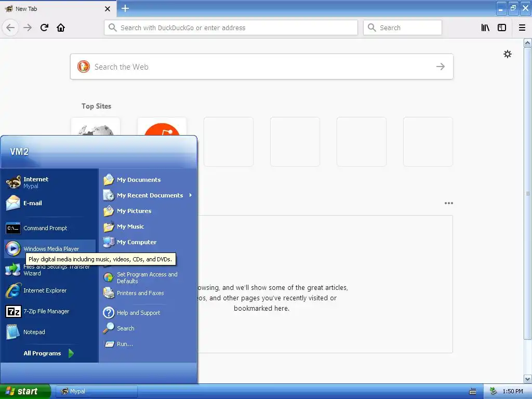Select the empty last Top Sites tile
The width and height of the screenshot is (532, 399).
pos(428,142)
